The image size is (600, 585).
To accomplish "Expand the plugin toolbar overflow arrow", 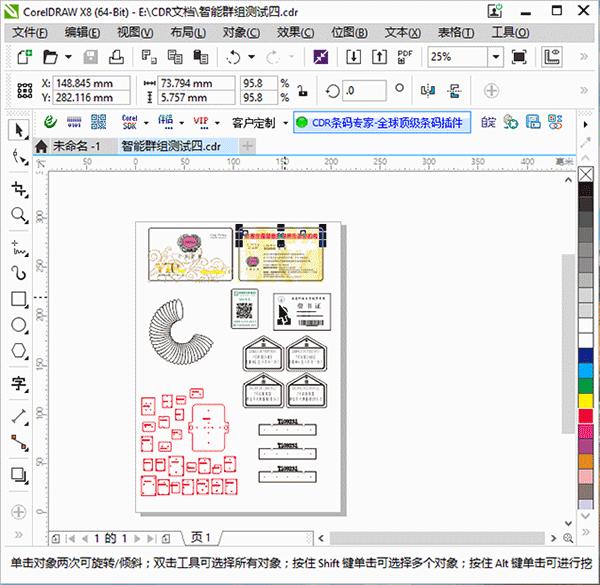I will click(x=585, y=124).
